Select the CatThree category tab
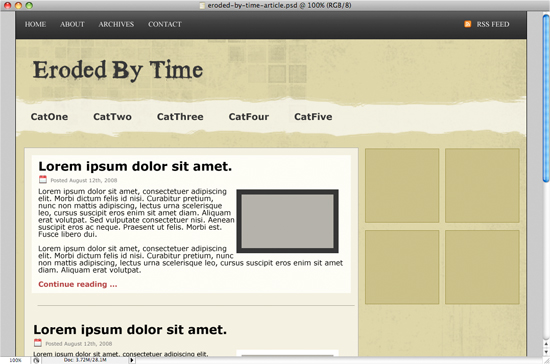The height and width of the screenshot is (364, 550). pyautogui.click(x=180, y=117)
